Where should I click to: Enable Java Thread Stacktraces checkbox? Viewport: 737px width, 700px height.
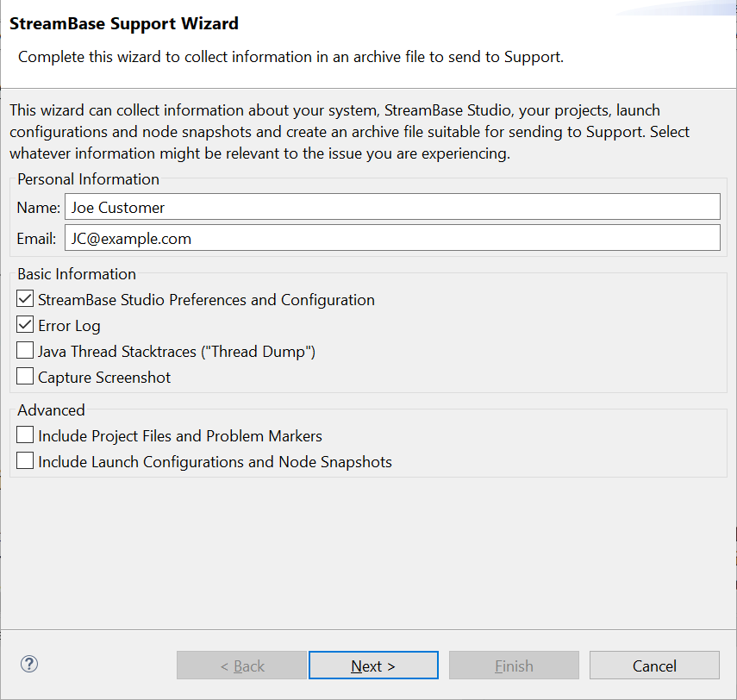(25, 351)
